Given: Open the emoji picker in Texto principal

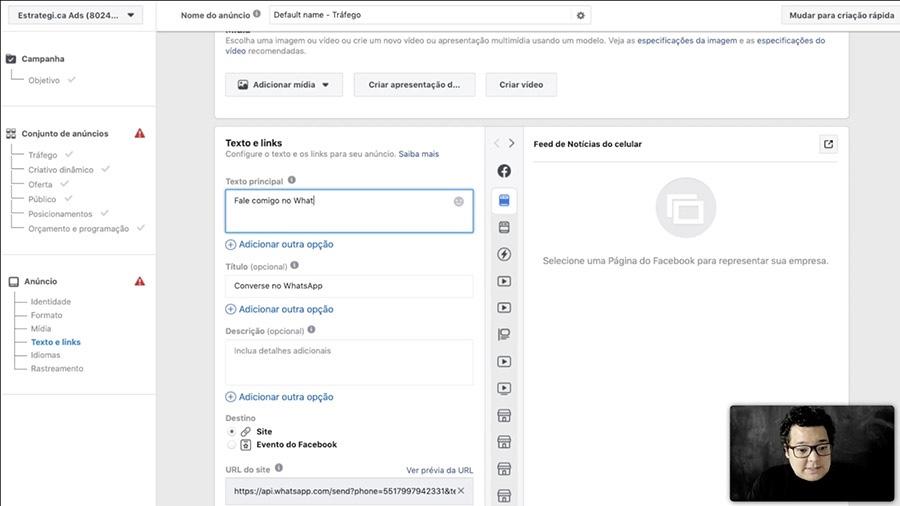Looking at the screenshot, I should click(x=459, y=201).
